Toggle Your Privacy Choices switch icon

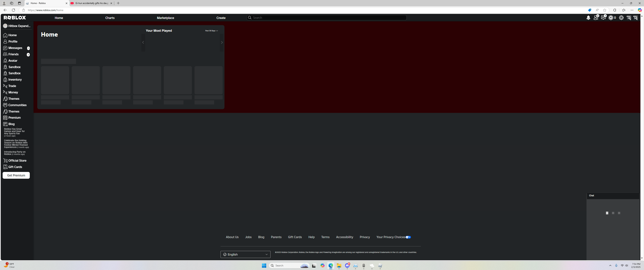click(408, 237)
